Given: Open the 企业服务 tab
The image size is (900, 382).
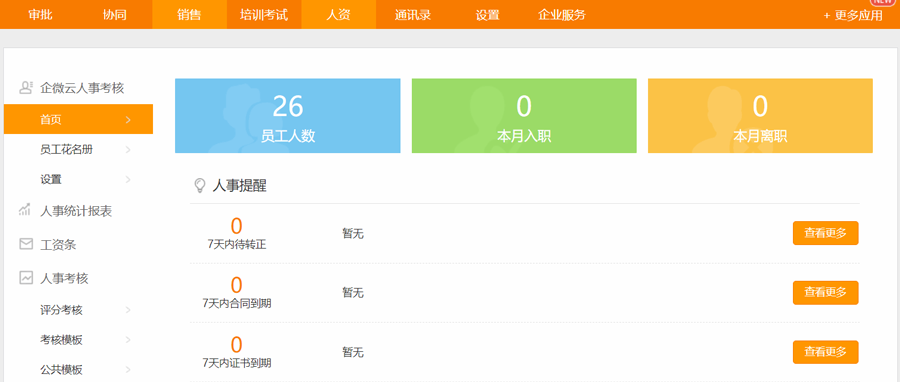Looking at the screenshot, I should point(562,15).
